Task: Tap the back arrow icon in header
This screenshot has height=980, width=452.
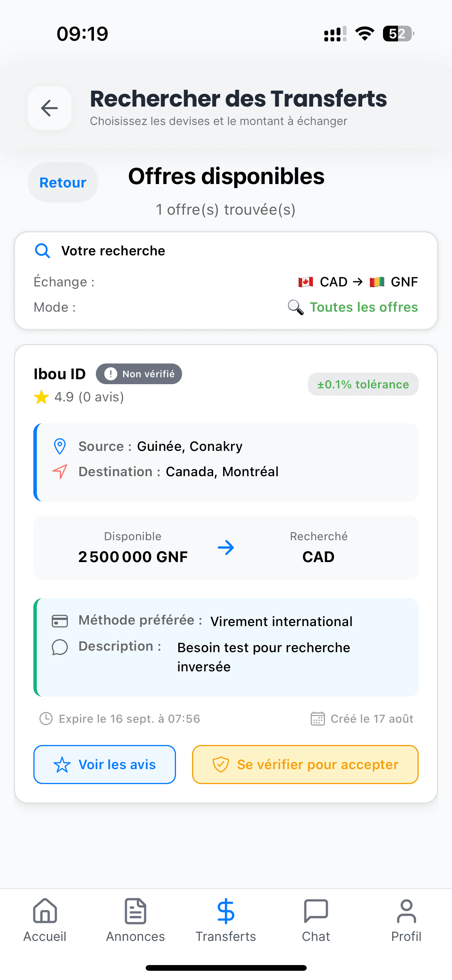Action: 49,108
